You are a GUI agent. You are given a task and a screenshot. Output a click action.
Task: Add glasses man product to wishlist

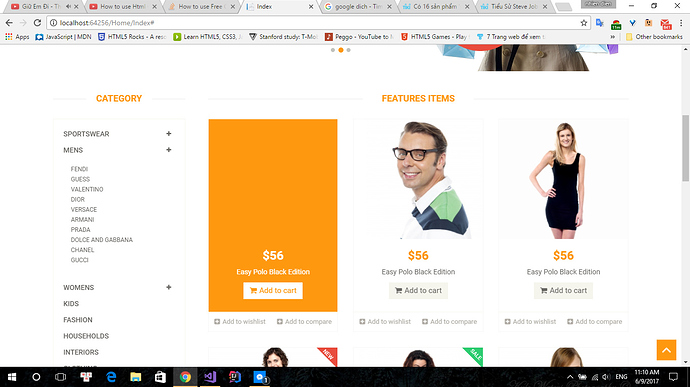point(385,322)
